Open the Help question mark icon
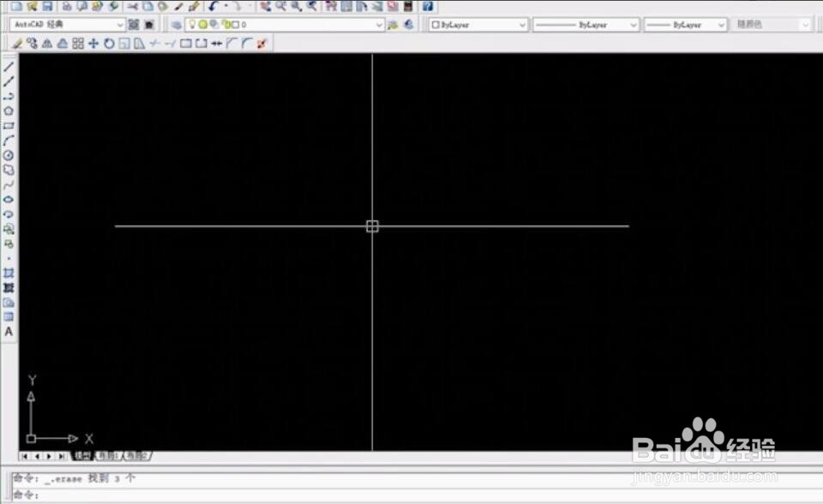823x504 pixels. pyautogui.click(x=428, y=6)
